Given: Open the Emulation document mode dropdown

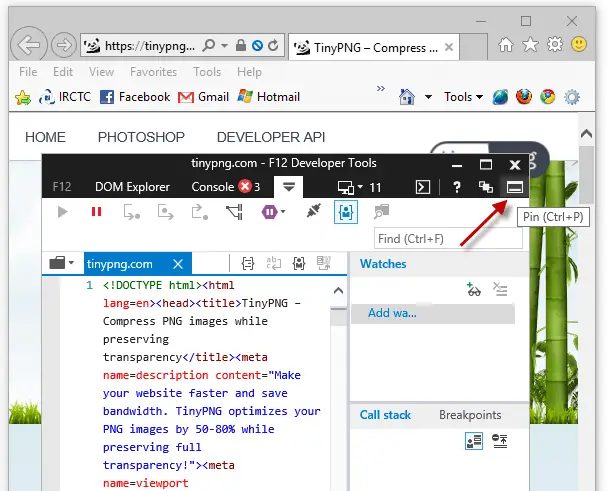Looking at the screenshot, I should pyautogui.click(x=359, y=187).
